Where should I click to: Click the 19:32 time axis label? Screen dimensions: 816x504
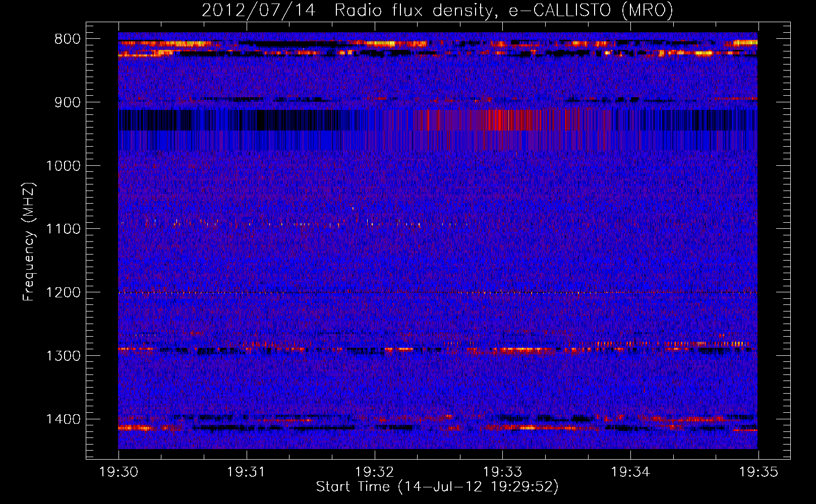[x=375, y=472]
